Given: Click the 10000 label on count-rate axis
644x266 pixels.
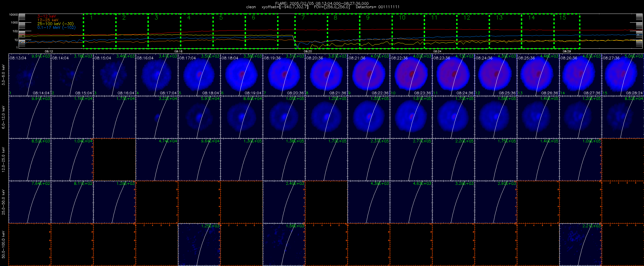Looking at the screenshot, I should pyautogui.click(x=13, y=14).
